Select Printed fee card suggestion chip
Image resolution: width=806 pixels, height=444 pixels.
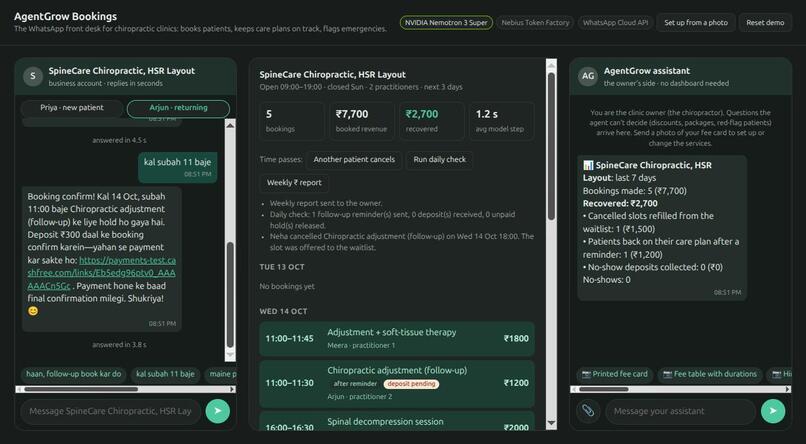[x=614, y=374]
